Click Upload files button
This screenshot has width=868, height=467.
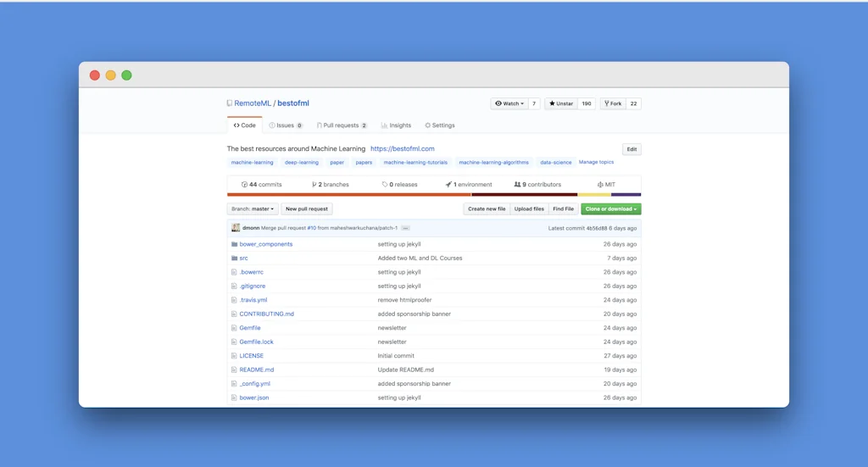[x=529, y=209]
